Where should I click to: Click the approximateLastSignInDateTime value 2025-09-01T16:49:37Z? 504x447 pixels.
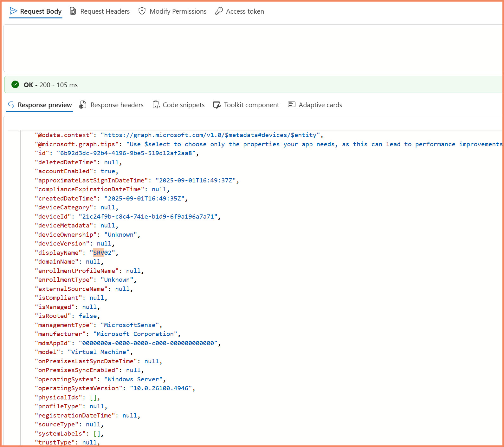[196, 181]
